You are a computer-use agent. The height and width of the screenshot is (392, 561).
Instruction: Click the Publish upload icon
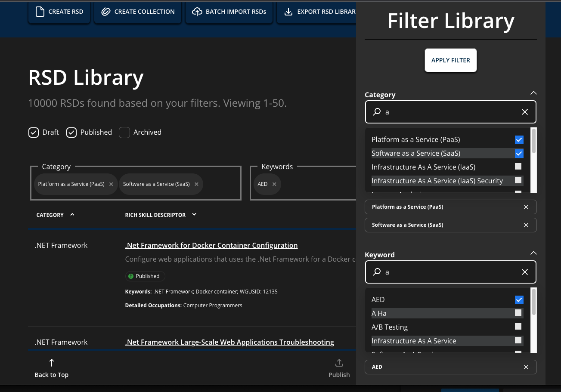339,363
